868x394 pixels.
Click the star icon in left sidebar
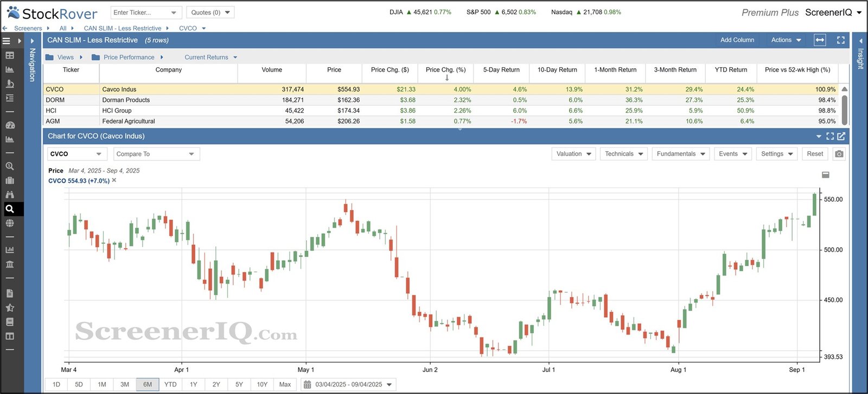[x=10, y=307]
